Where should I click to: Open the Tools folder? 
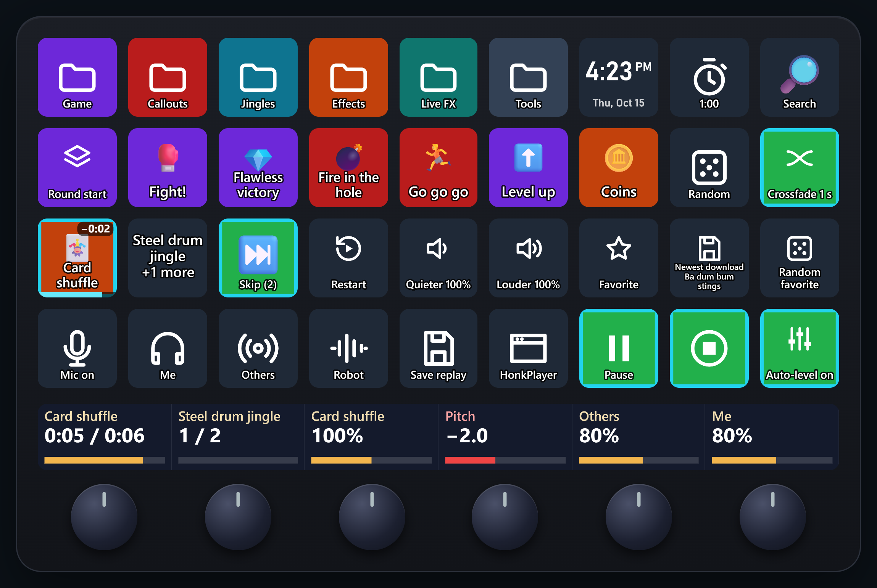(528, 77)
